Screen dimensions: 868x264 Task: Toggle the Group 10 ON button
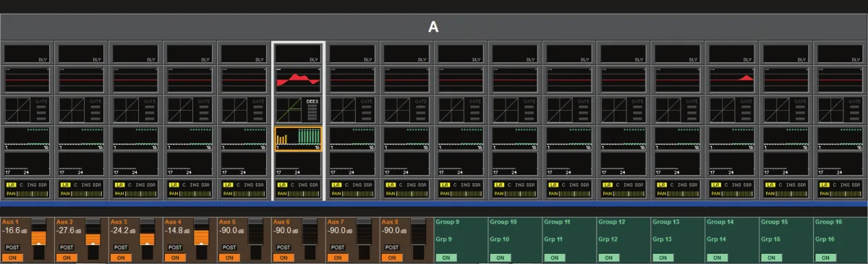[500, 257]
